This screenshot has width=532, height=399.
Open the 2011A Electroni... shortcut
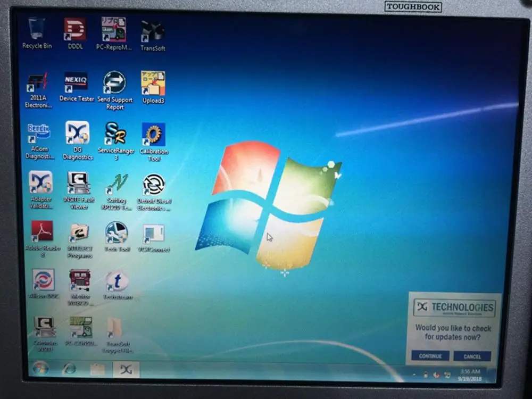pos(38,90)
